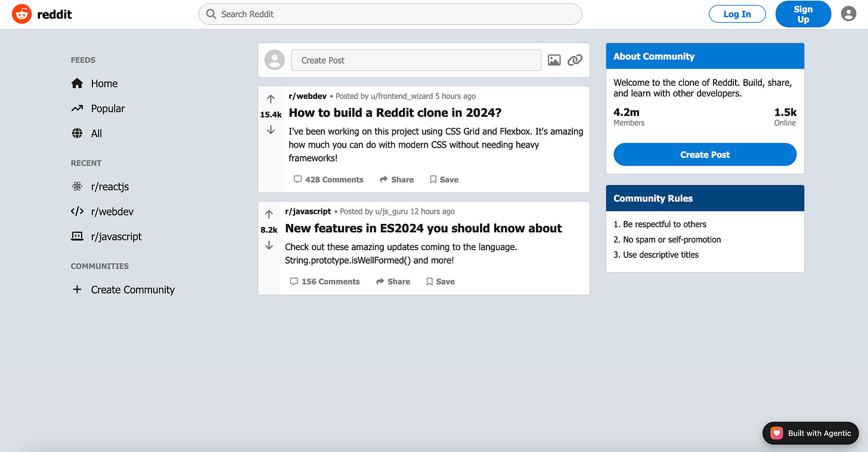Upvote the Reddit clone post
The width and height of the screenshot is (868, 452).
[271, 99]
